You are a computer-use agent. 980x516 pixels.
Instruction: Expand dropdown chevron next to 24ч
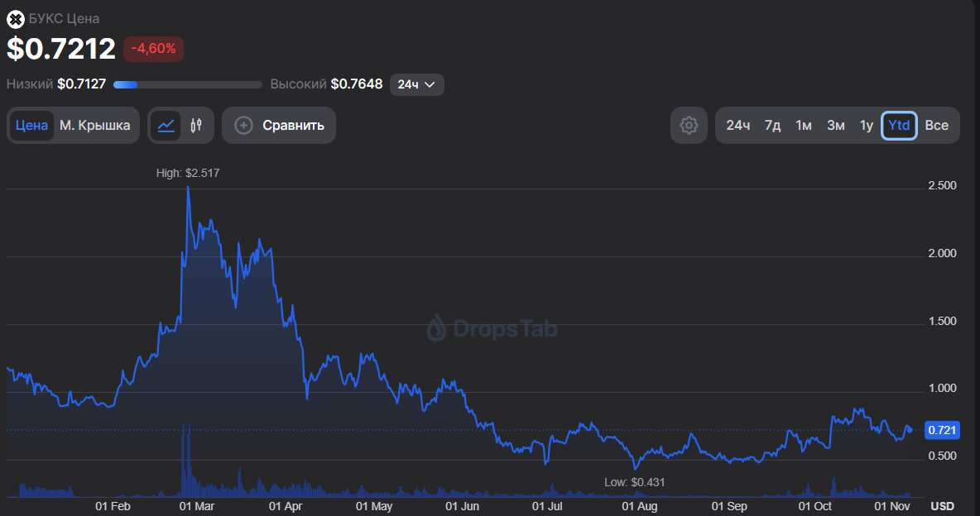[x=430, y=84]
